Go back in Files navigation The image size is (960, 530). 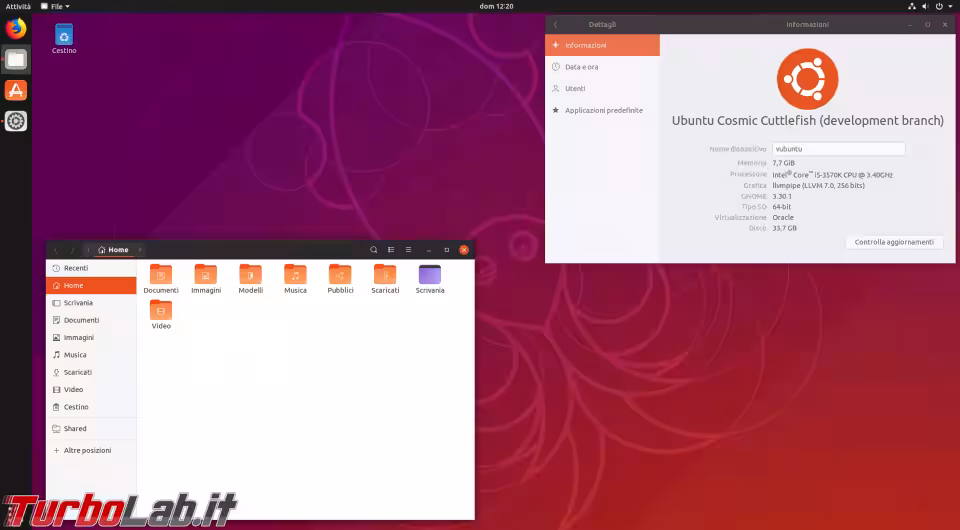[55, 250]
